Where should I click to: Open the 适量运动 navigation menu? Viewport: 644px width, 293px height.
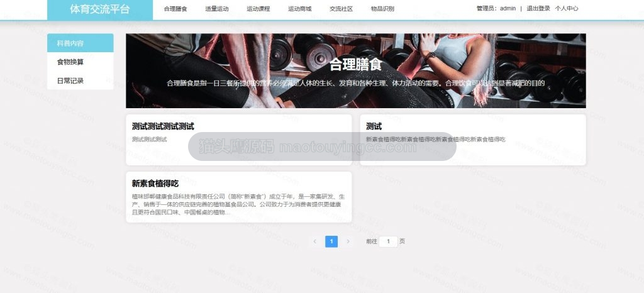[x=217, y=9]
